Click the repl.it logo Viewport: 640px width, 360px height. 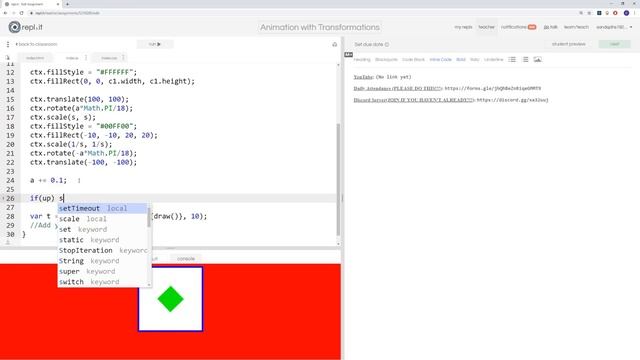point(25,27)
